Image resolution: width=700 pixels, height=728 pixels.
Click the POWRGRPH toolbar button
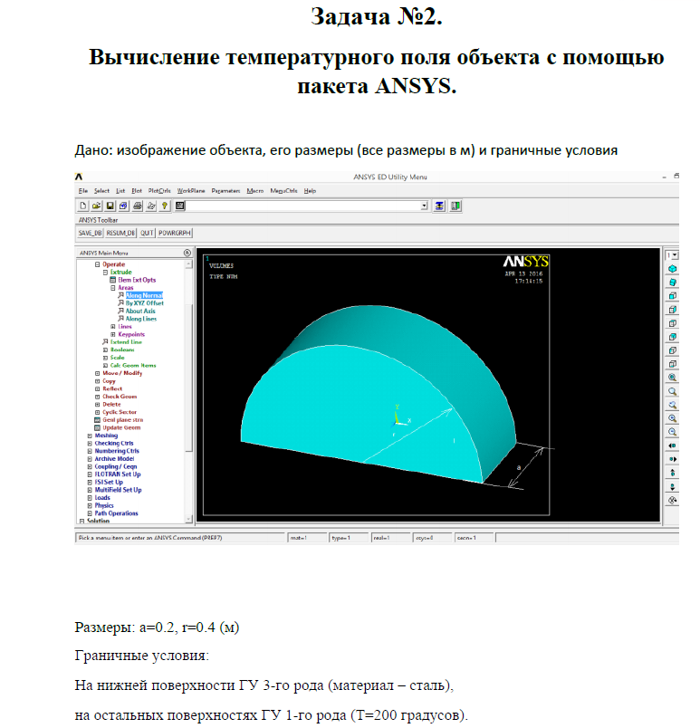175,233
